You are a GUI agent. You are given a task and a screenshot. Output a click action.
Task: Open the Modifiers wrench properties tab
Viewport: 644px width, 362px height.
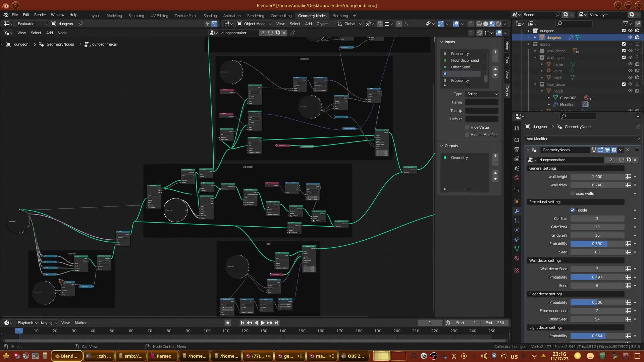(517, 211)
